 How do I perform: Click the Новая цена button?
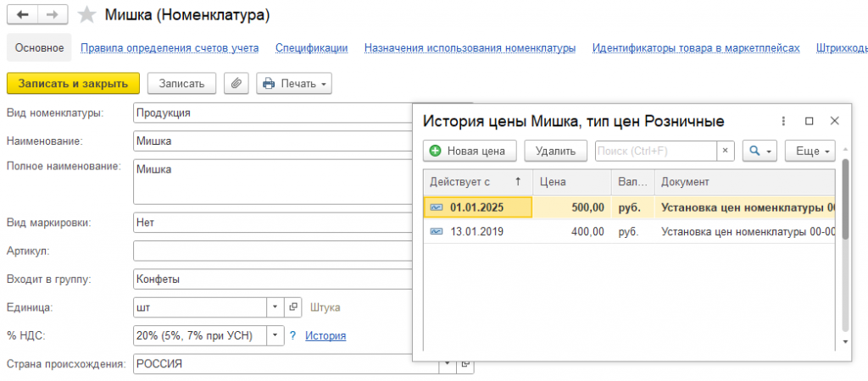pos(470,151)
